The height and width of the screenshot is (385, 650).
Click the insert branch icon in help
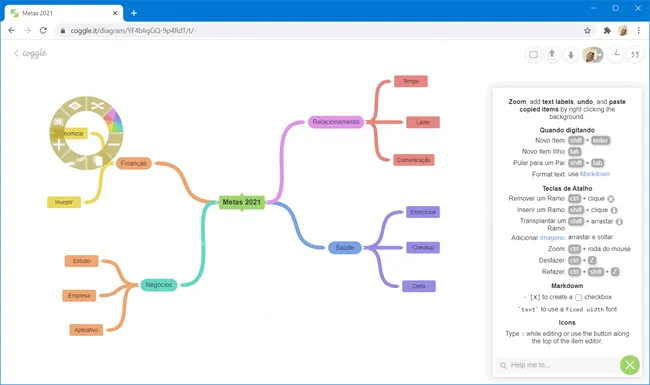click(614, 210)
